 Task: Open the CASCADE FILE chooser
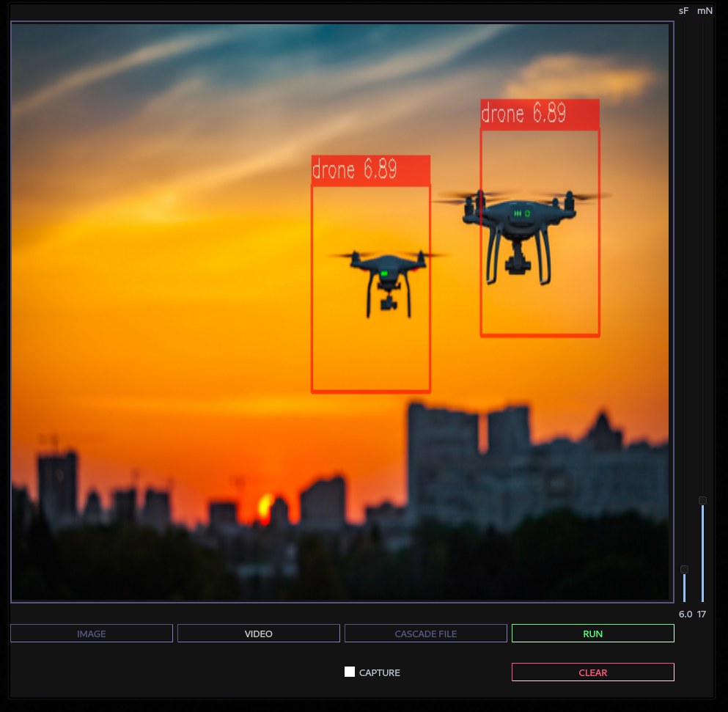[425, 634]
